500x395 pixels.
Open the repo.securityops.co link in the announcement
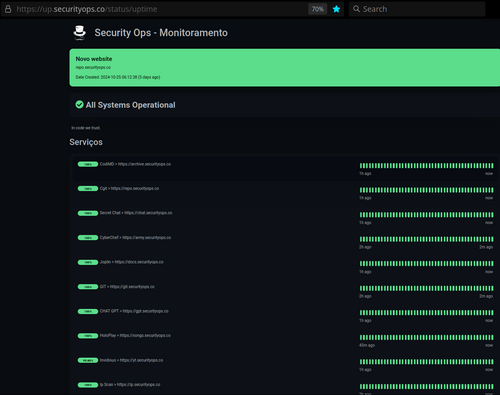point(93,67)
